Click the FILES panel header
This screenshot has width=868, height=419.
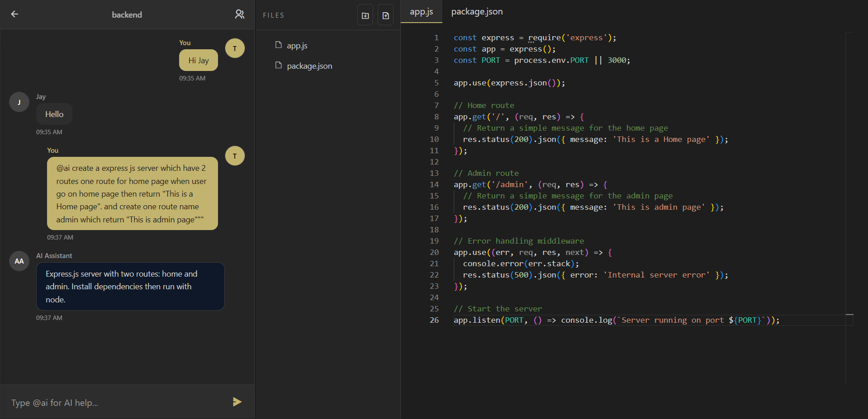click(274, 15)
